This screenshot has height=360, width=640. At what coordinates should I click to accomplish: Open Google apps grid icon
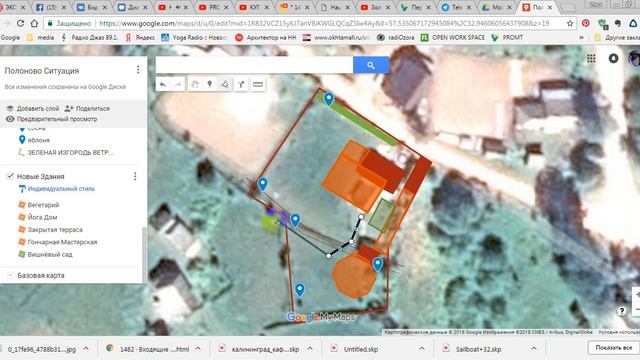591,58
